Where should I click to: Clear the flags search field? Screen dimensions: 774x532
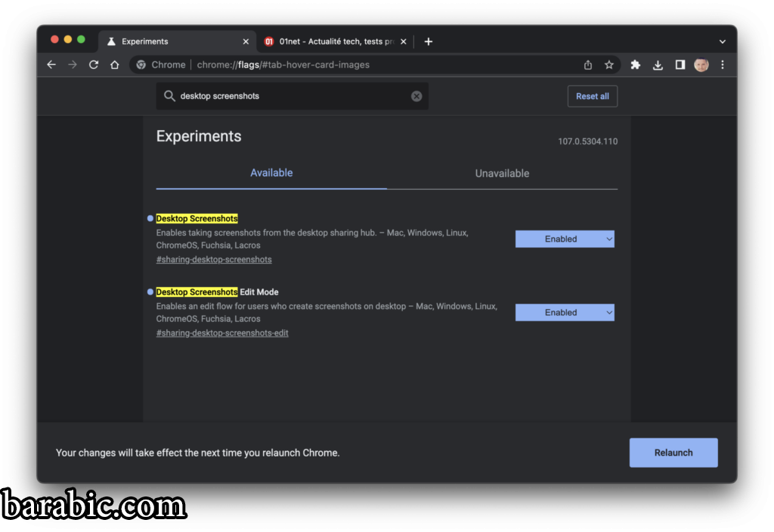[416, 96]
